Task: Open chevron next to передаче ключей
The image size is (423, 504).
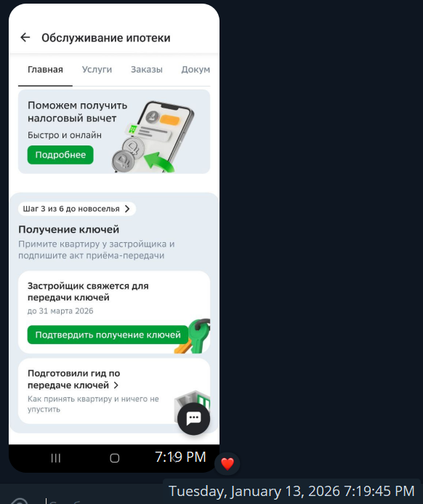Action: 116,385
